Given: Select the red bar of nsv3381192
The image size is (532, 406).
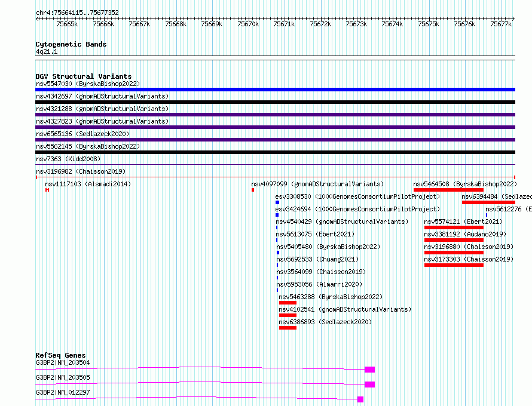Looking at the screenshot, I should click(x=454, y=240).
